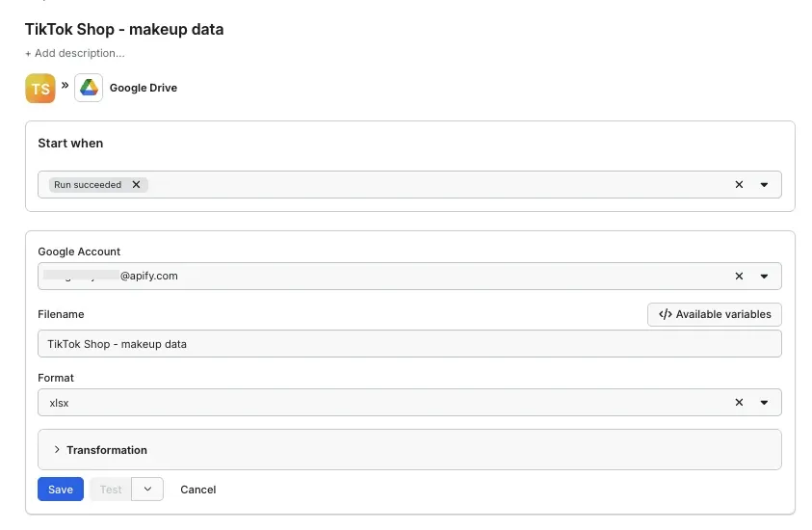Click the double chevron arrow between icons

pyautogui.click(x=65, y=85)
